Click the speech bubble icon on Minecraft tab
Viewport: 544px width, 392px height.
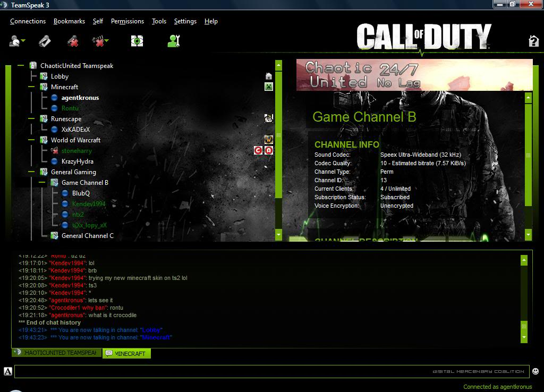pos(109,353)
